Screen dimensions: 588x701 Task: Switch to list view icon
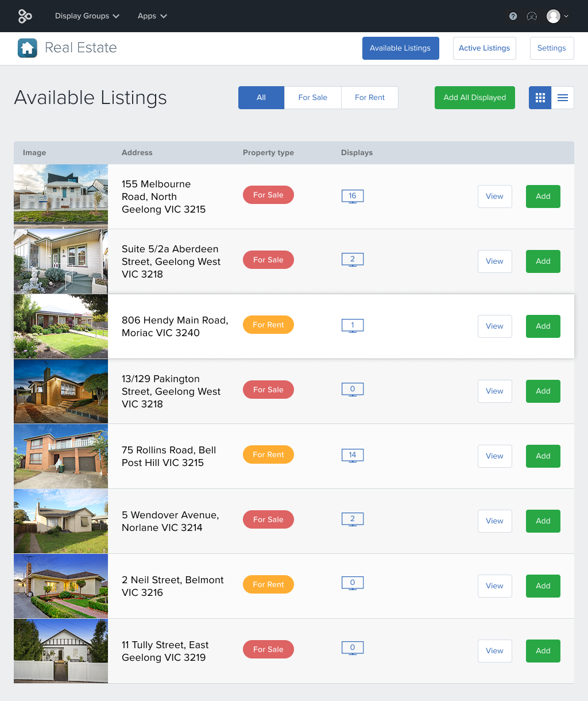click(x=562, y=98)
